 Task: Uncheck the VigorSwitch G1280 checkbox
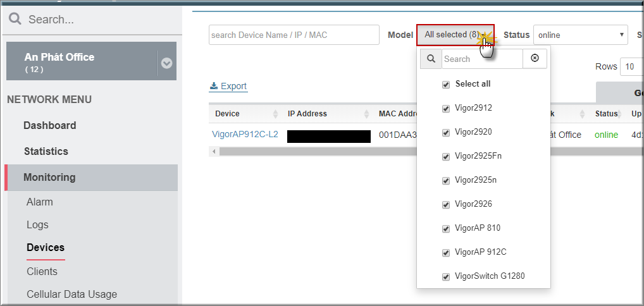click(x=445, y=277)
